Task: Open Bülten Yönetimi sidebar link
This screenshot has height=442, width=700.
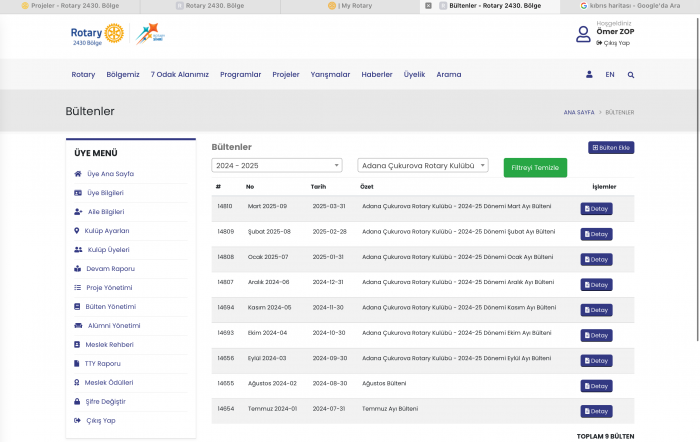Action: (x=111, y=307)
